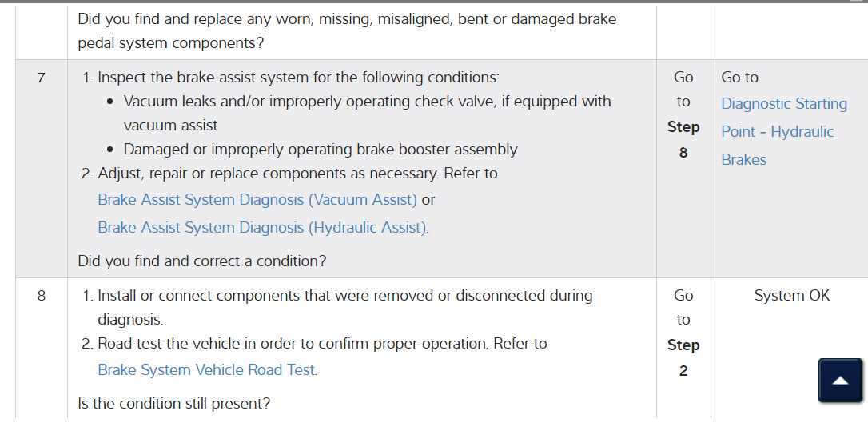Open Brake Assist System Diagnosis (Hydraulic Assist) link
The image size is (868, 427).
tap(262, 227)
